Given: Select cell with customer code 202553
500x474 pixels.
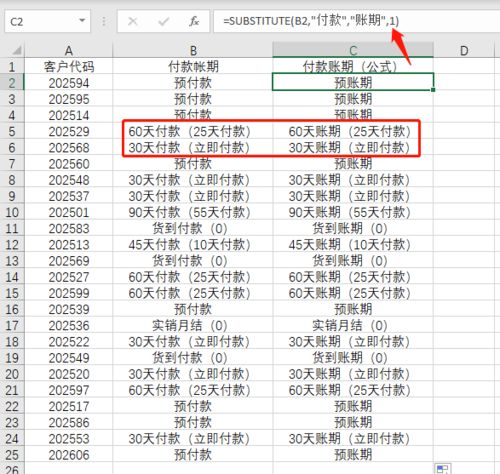Looking at the screenshot, I should [69, 439].
